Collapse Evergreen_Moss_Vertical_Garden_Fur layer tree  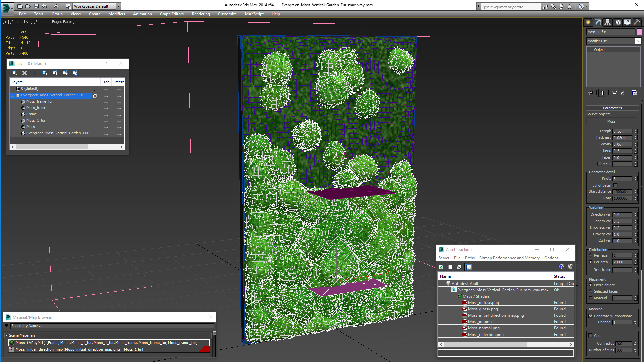(x=13, y=95)
